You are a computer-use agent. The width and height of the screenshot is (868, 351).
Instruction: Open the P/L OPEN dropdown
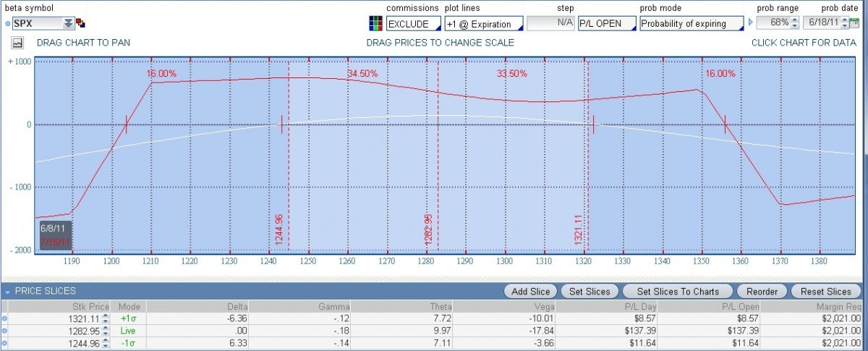click(x=606, y=23)
